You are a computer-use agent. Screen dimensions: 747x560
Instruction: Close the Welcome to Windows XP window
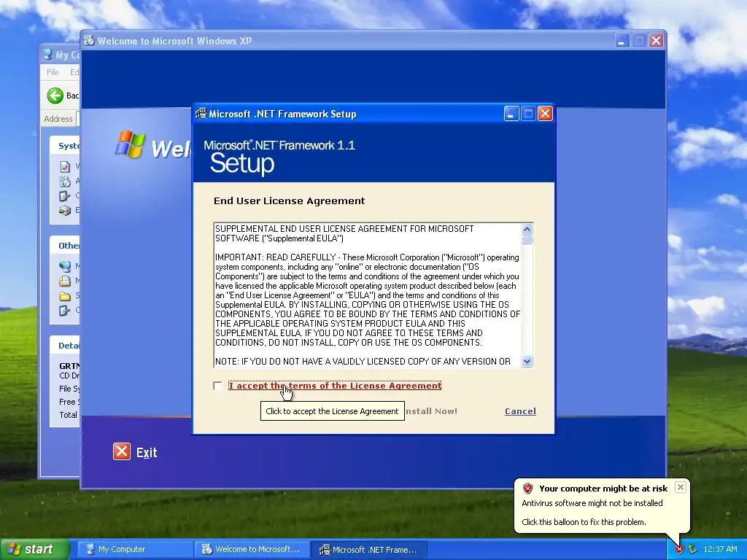656,41
